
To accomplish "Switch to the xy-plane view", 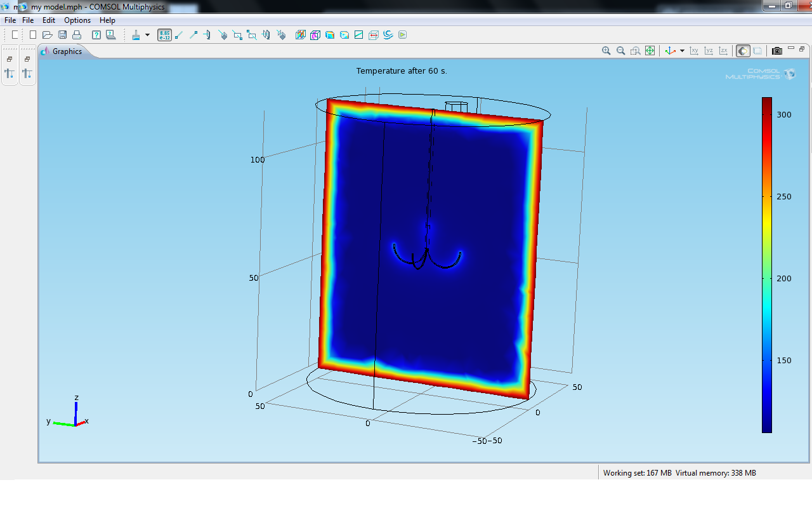I will coord(694,51).
